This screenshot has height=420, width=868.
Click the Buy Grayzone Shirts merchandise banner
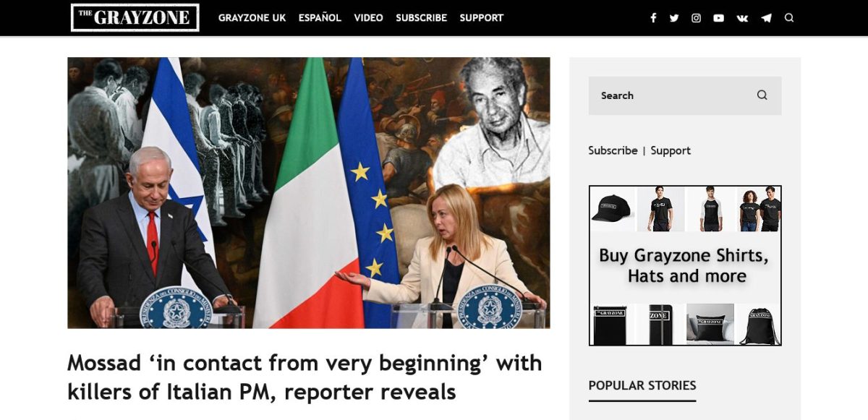tap(685, 265)
